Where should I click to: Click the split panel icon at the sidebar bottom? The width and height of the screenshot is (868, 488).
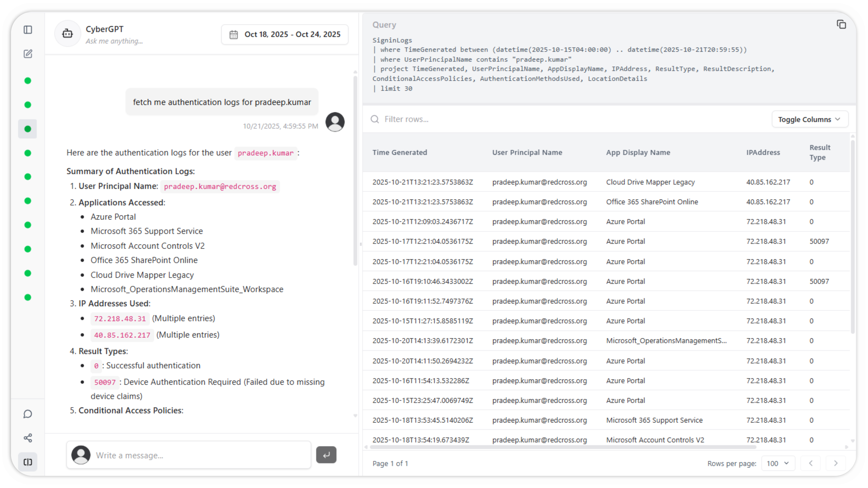click(28, 462)
